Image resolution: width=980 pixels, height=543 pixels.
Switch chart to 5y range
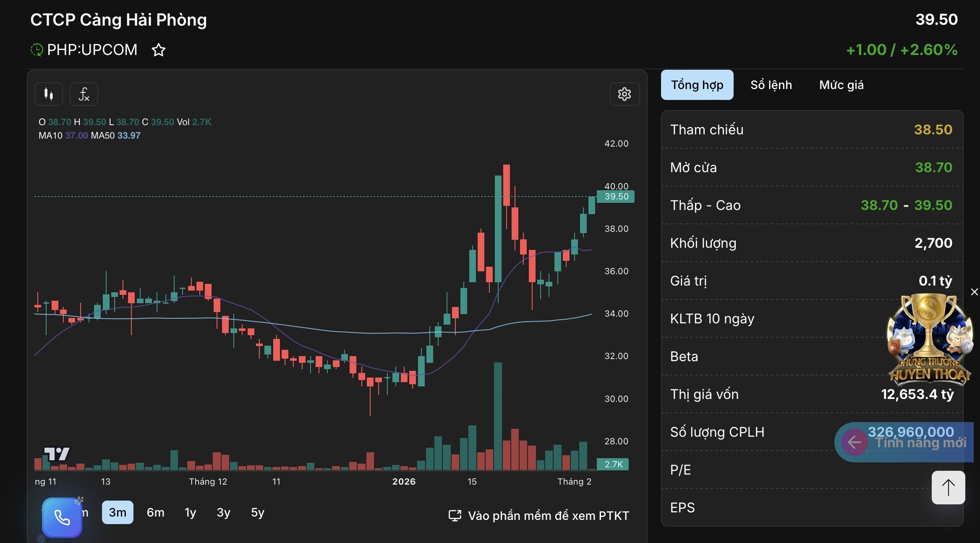pyautogui.click(x=257, y=512)
